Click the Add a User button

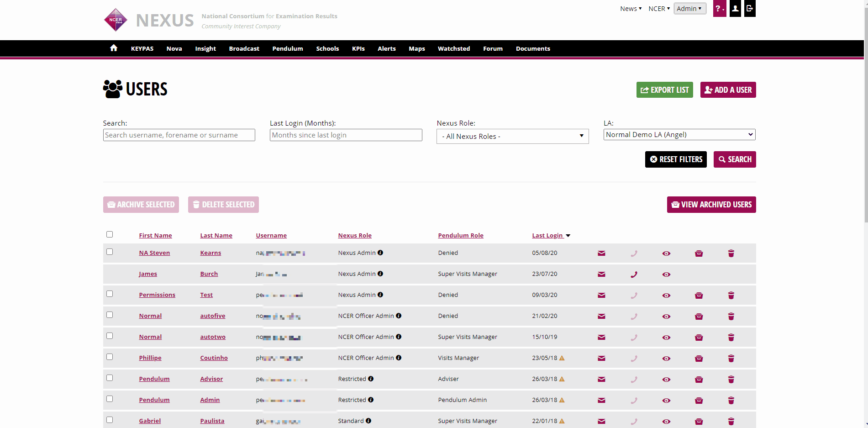coord(728,90)
